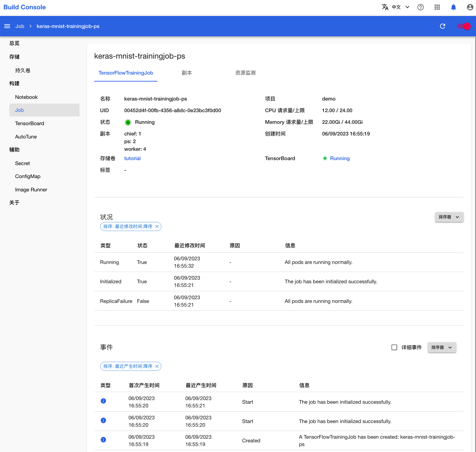Screen dimensions: 476x452
Task: Click the Initialized condition row
Action: pyautogui.click(x=279, y=282)
